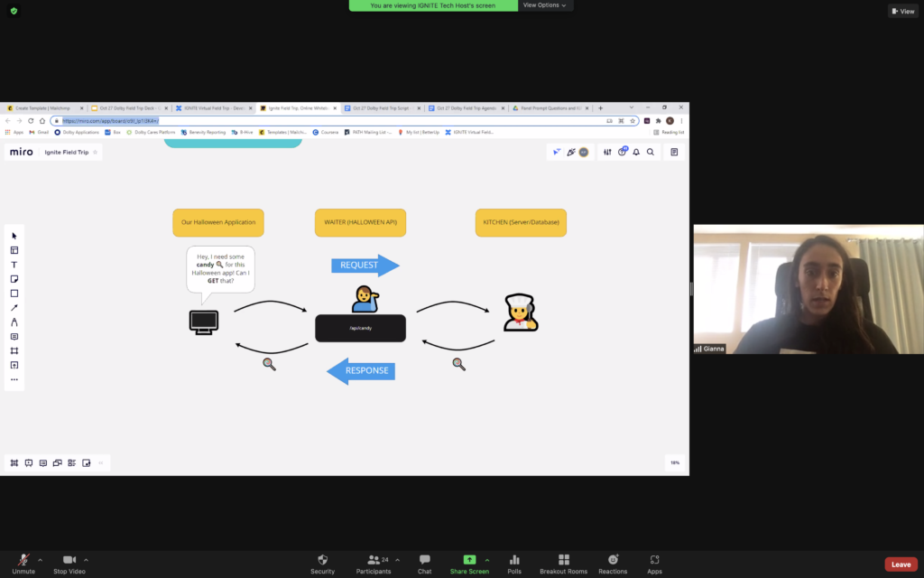
Task: Open a new browser tab
Action: [x=600, y=108]
